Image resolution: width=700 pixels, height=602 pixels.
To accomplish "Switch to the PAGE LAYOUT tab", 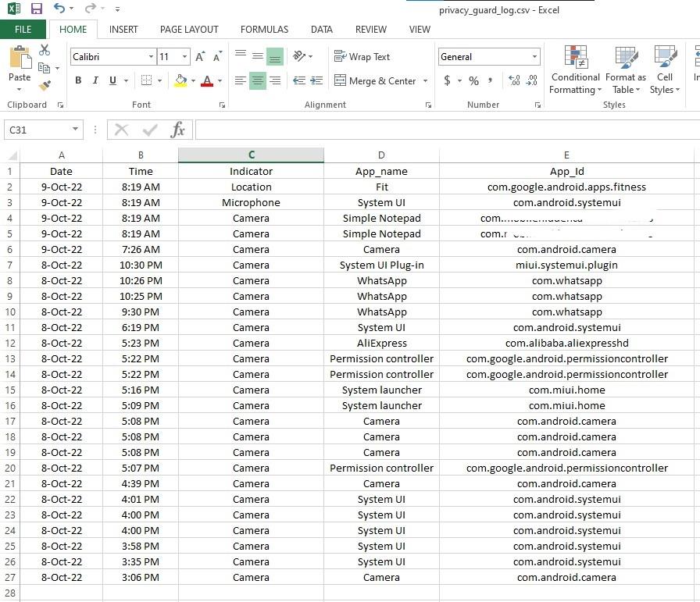I will [x=189, y=30].
